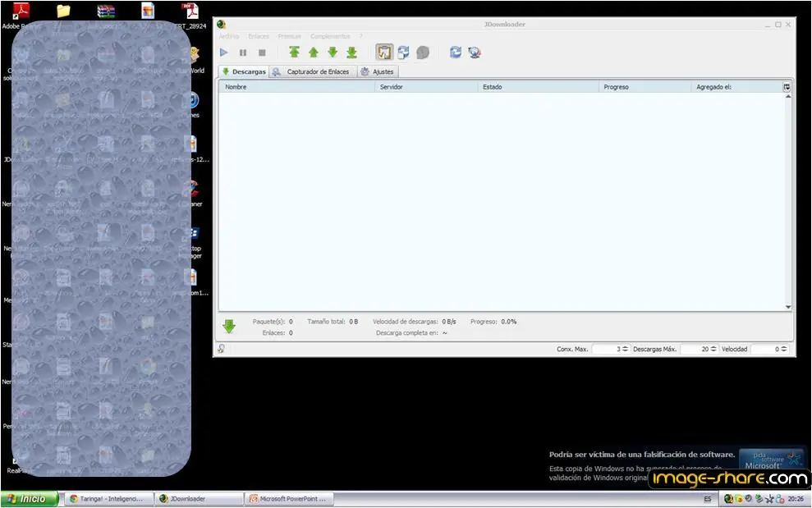Maximize the JDownloader window

coord(778,25)
